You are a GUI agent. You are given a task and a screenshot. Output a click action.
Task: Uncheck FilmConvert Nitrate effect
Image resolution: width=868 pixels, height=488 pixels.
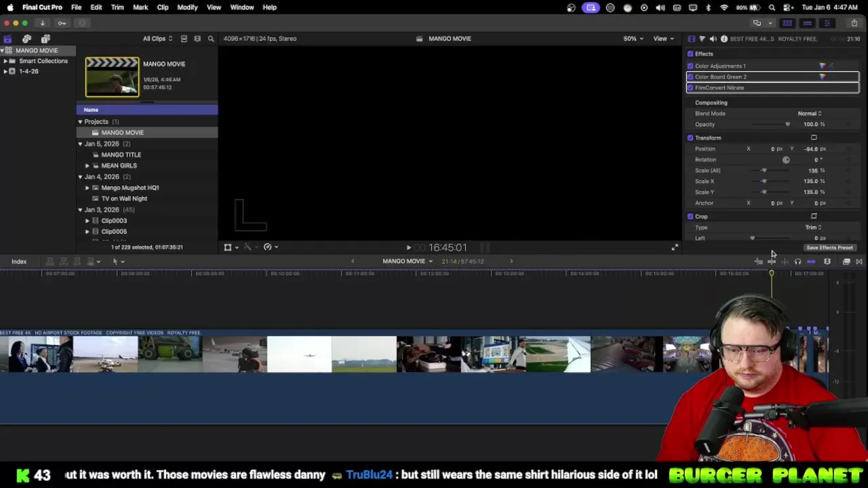[690, 87]
